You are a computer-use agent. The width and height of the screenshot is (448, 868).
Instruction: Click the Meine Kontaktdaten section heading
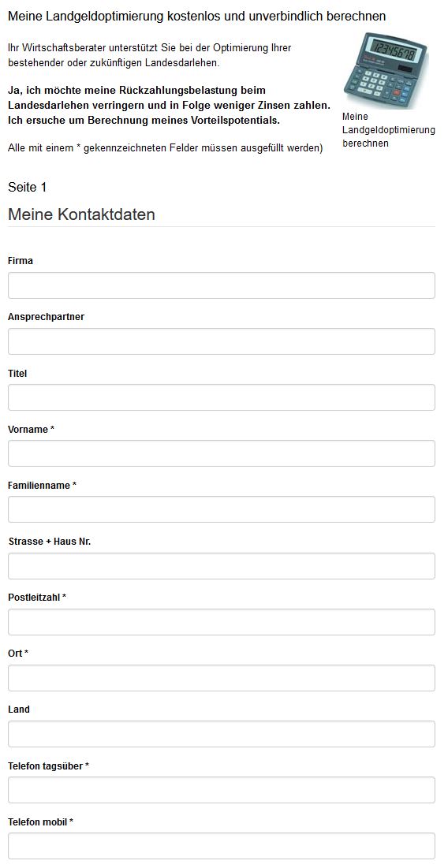pyautogui.click(x=81, y=214)
